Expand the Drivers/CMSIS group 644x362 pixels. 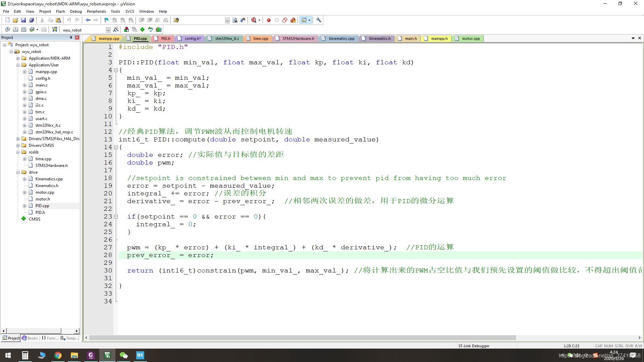(x=18, y=145)
